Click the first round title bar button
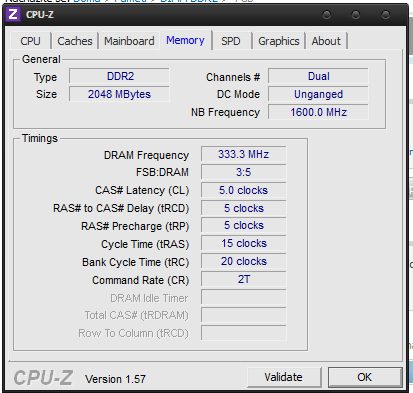This screenshot has width=413, height=393. 327,15
